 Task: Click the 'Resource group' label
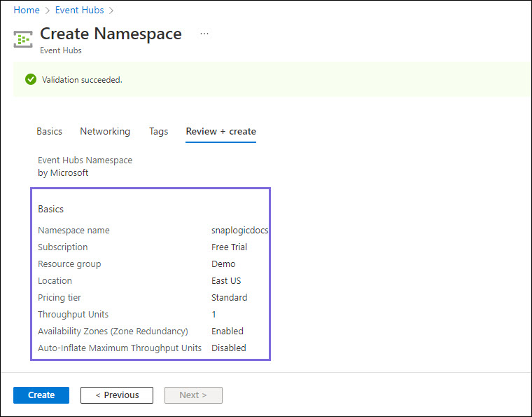click(69, 264)
